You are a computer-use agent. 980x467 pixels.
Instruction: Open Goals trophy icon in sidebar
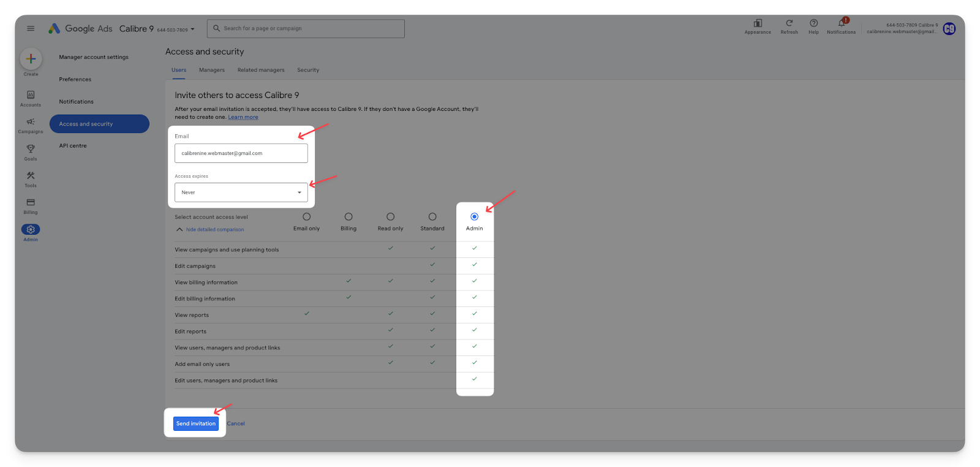(31, 149)
